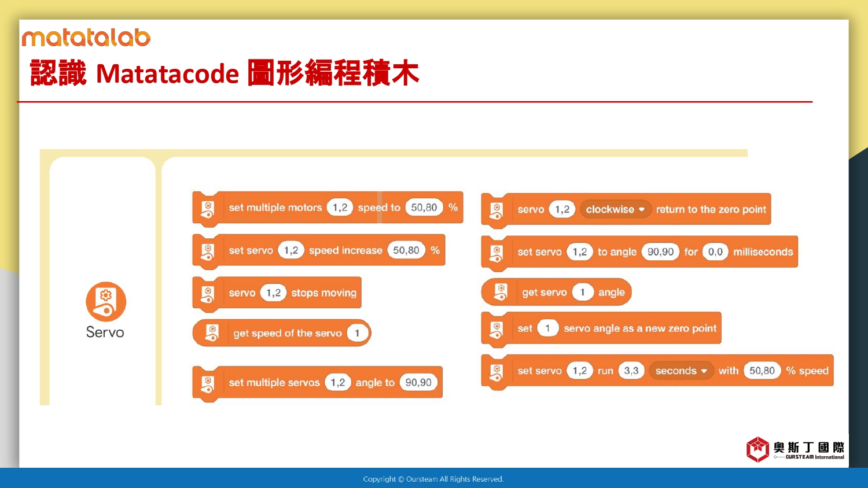The height and width of the screenshot is (488, 868).
Task: Click the 1 field in 'get servo angle'
Action: 583,293
